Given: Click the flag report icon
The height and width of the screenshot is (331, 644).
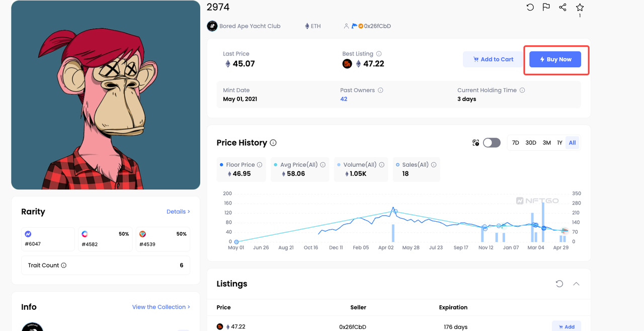Looking at the screenshot, I should point(546,7).
